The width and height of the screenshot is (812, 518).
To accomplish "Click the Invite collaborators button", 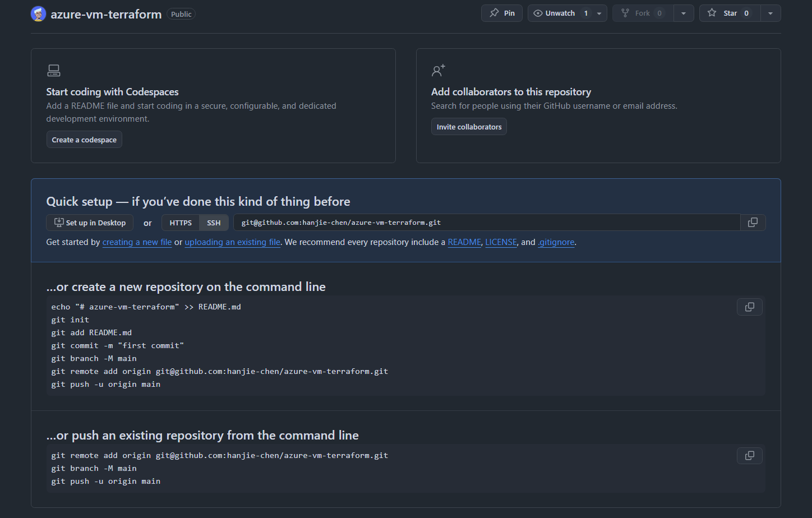I will [x=469, y=126].
